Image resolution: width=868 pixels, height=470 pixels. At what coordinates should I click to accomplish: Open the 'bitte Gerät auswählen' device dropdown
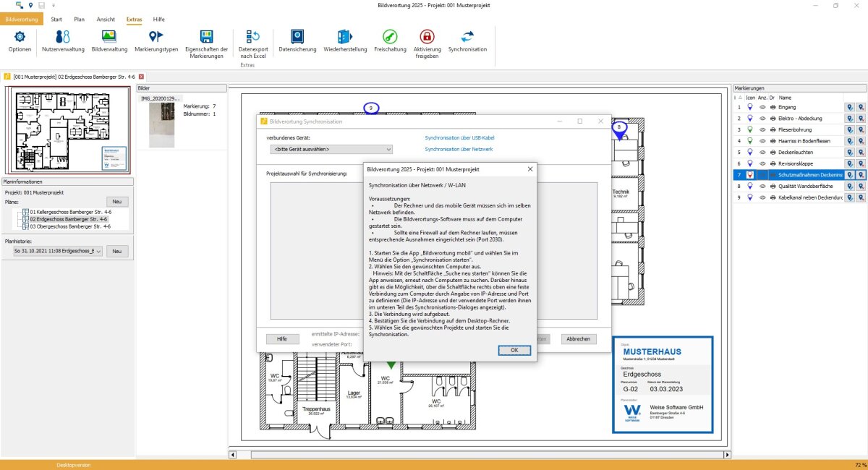[x=331, y=149]
